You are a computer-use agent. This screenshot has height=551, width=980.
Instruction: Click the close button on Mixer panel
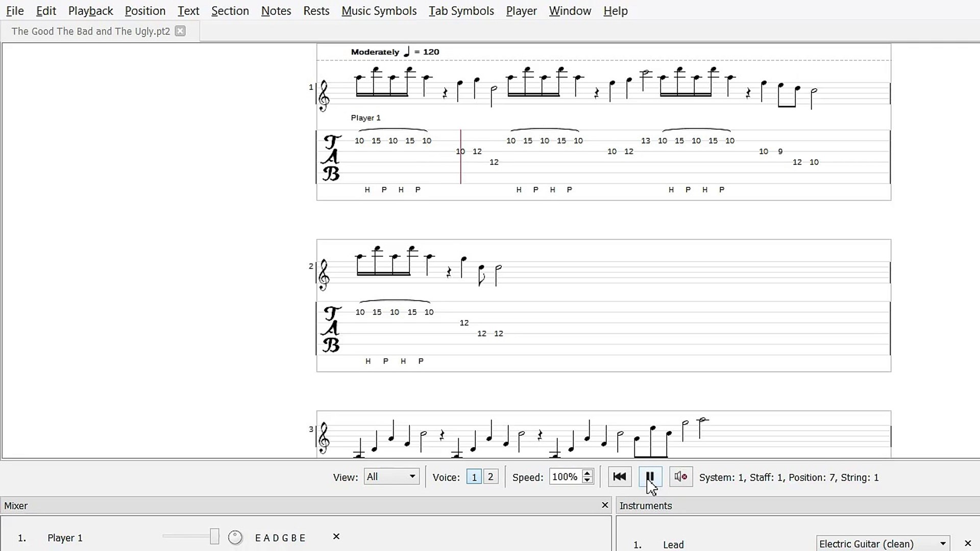coord(604,505)
